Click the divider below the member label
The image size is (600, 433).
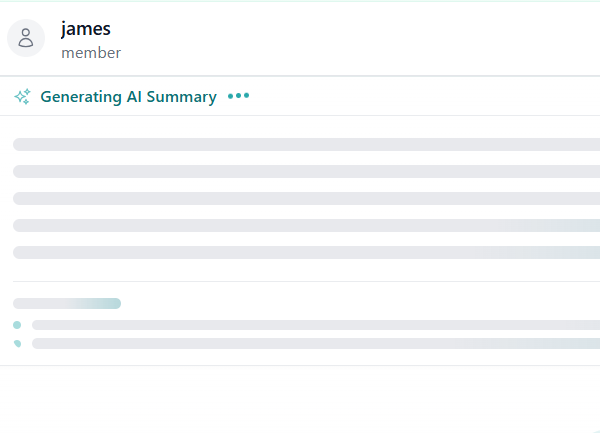(x=300, y=76)
